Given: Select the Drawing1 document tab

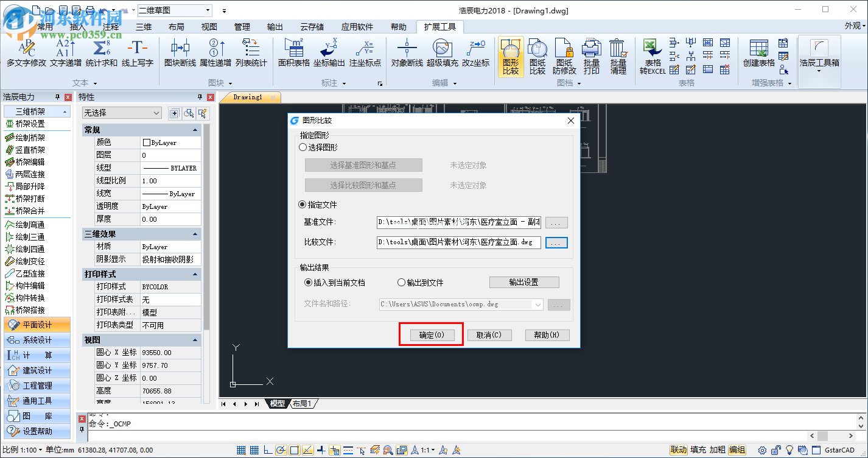Looking at the screenshot, I should pyautogui.click(x=248, y=97).
